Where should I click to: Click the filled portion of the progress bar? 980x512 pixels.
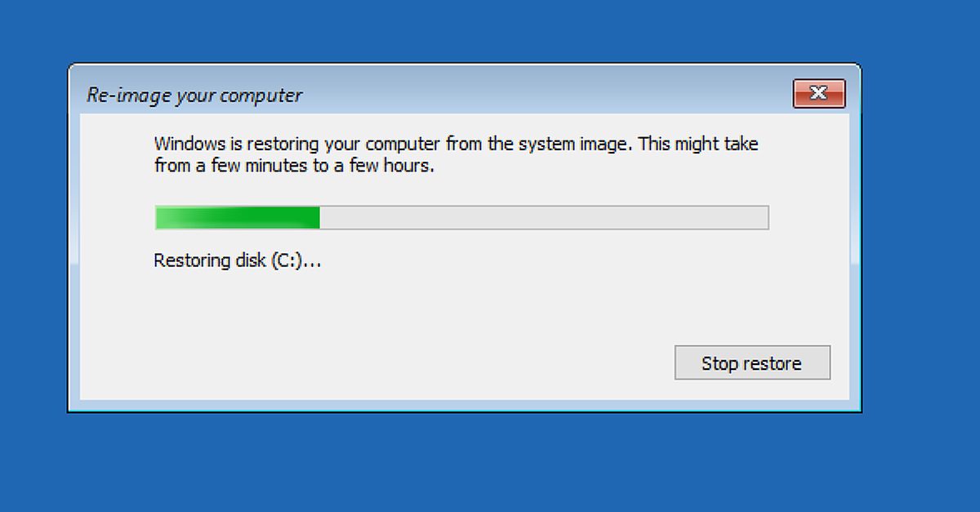click(x=237, y=217)
